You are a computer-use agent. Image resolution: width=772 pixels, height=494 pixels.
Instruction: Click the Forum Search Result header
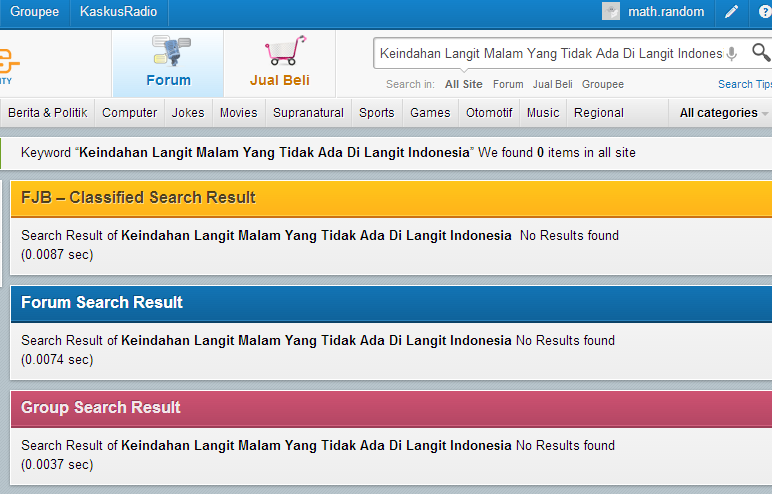pyautogui.click(x=391, y=303)
